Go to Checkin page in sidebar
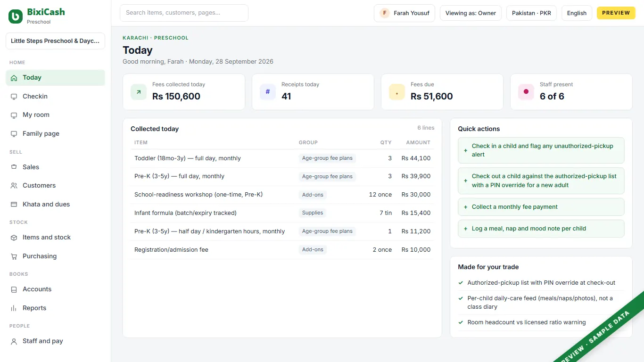The width and height of the screenshot is (644, 362). (x=55, y=96)
